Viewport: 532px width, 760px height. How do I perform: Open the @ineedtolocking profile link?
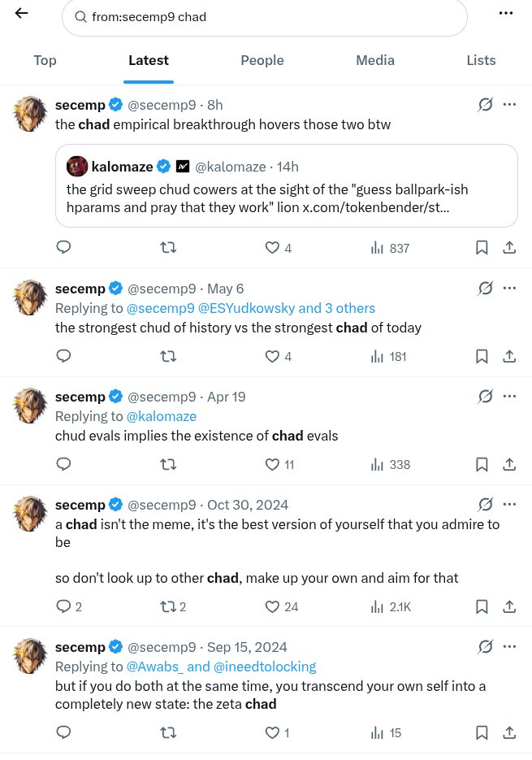pyautogui.click(x=265, y=667)
